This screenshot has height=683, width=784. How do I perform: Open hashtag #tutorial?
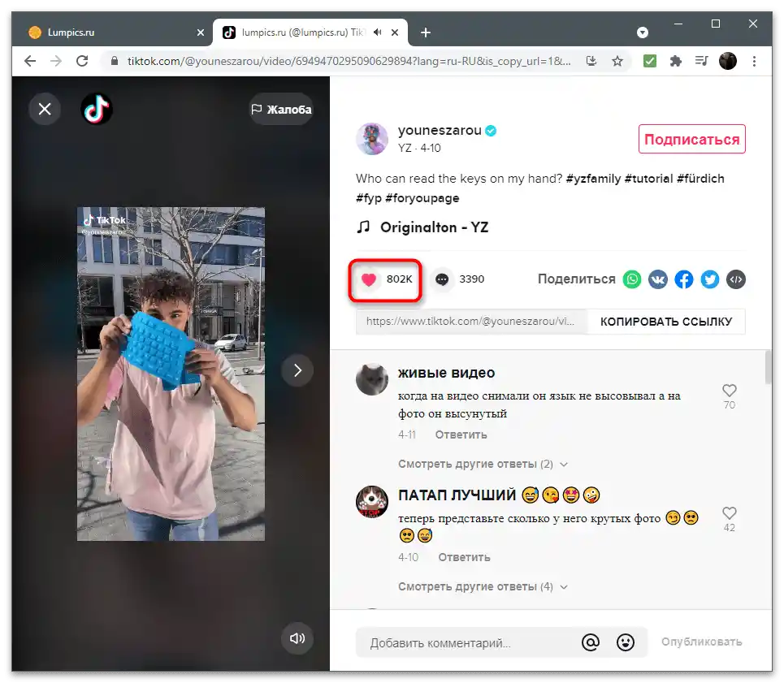[648, 179]
